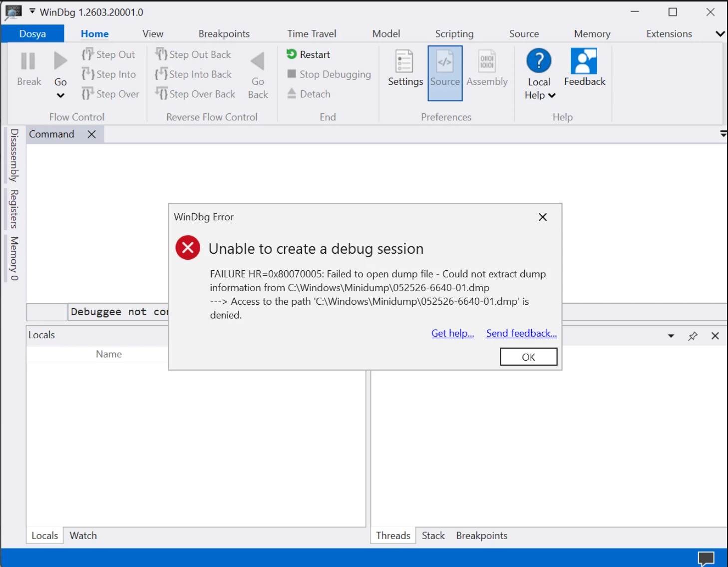The width and height of the screenshot is (728, 567).
Task: Click Step Over Back
Action: point(195,94)
